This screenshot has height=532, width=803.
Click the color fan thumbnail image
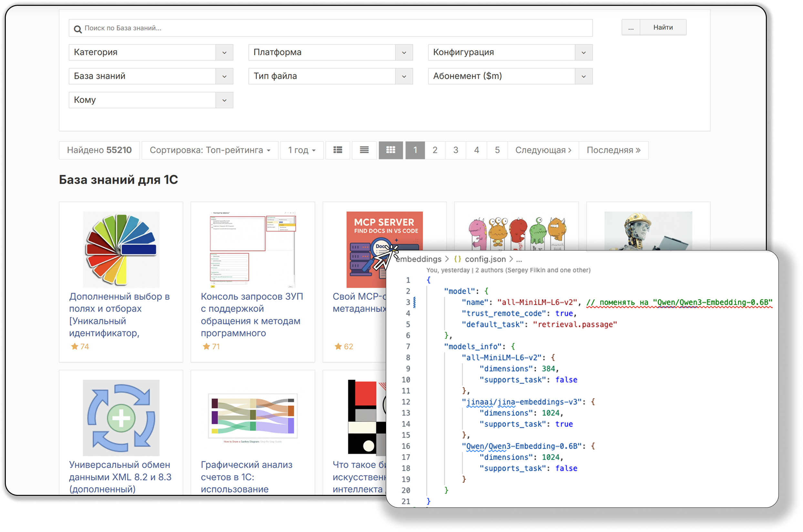[121, 249]
